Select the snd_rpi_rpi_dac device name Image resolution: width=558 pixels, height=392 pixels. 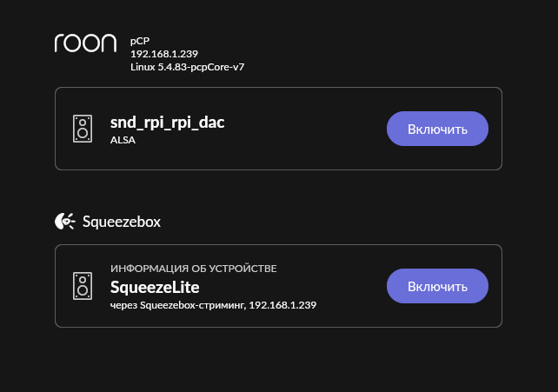(167, 123)
